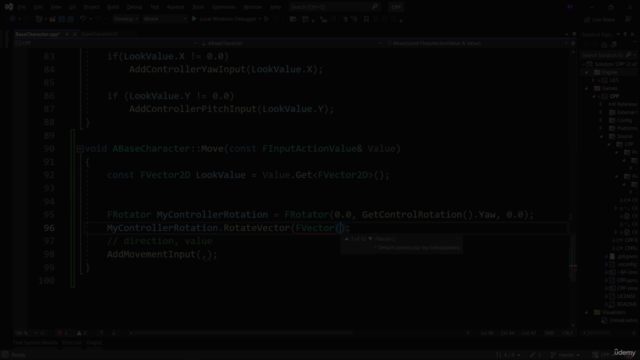
Task: Expand the UE5 project node
Action: point(594,80)
